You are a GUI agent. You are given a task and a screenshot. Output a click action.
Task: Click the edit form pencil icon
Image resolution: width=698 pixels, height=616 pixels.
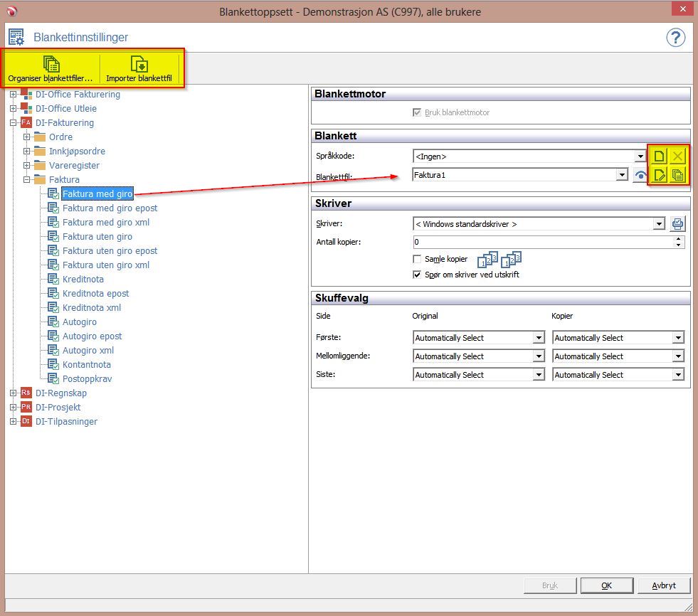coord(660,175)
